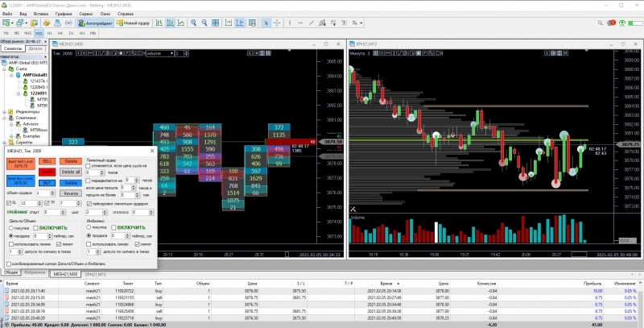Select покупка radio in Дельта/Объем group
The height and width of the screenshot is (328, 644).
click(x=11, y=228)
